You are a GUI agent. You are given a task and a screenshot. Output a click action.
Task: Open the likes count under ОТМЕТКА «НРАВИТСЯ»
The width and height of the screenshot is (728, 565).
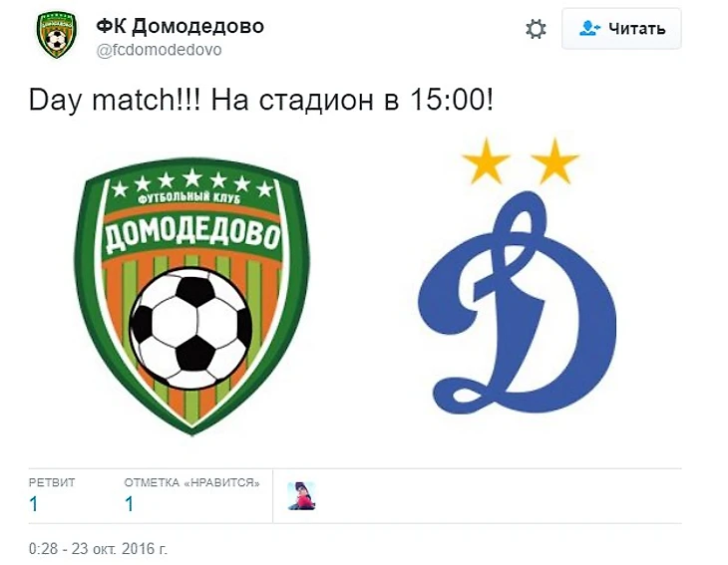pyautogui.click(x=129, y=504)
